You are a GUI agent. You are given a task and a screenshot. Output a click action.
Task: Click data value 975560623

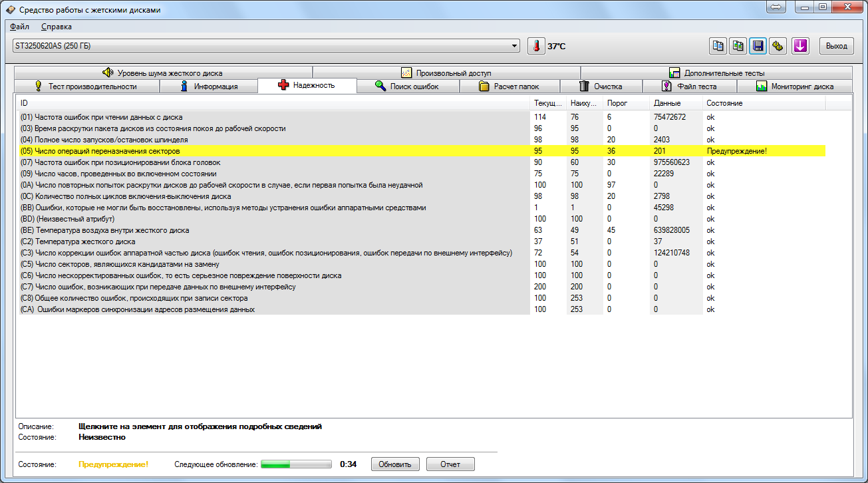(672, 162)
